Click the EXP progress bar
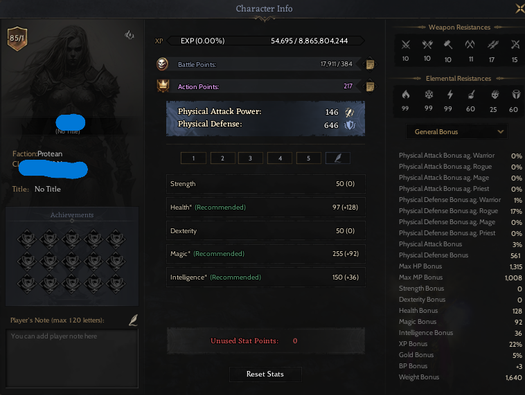Screen dimensions: 525x395 click(x=266, y=41)
